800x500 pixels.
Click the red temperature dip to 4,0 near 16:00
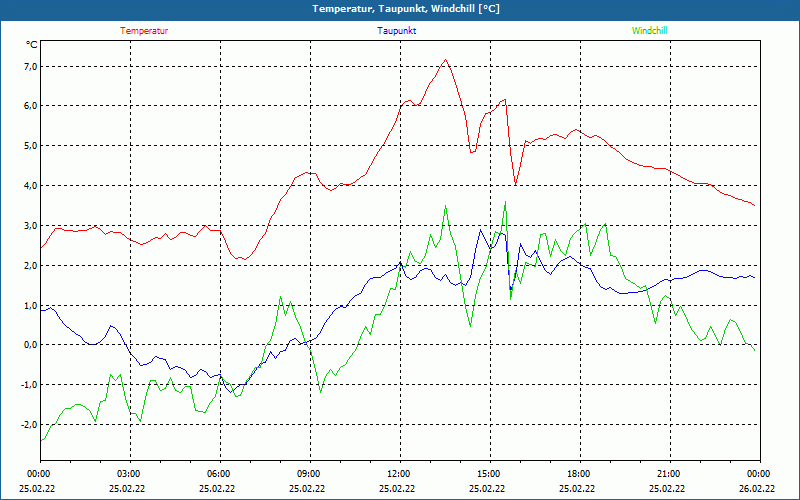pyautogui.click(x=515, y=184)
